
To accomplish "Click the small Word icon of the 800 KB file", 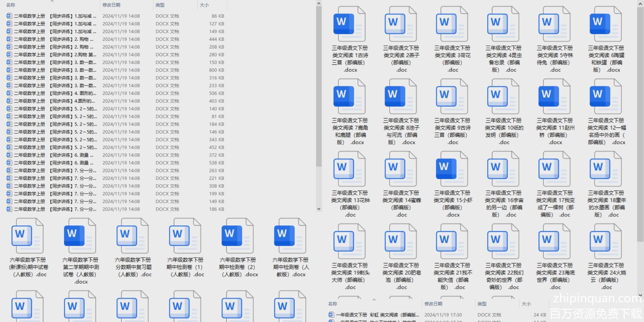I will 9,70.
